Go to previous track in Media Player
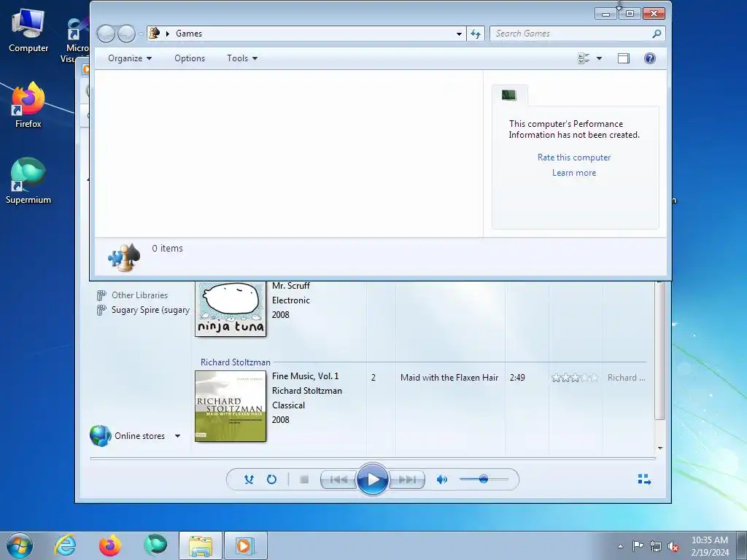The width and height of the screenshot is (747, 560). tap(338, 480)
